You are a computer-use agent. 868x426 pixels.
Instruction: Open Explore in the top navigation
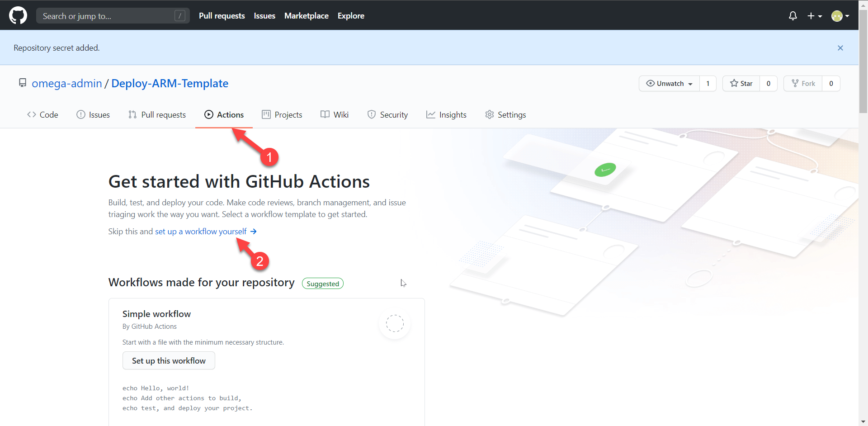(351, 16)
